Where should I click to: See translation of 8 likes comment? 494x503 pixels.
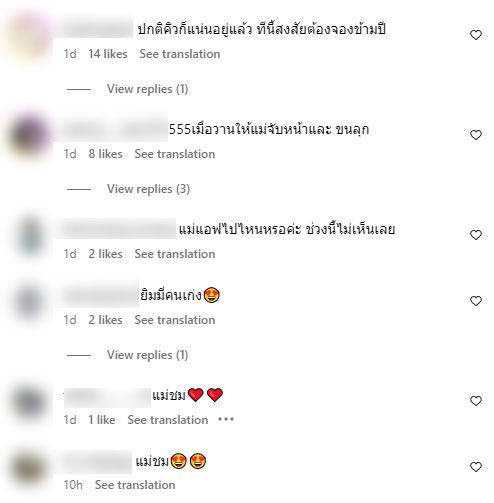pyautogui.click(x=175, y=154)
